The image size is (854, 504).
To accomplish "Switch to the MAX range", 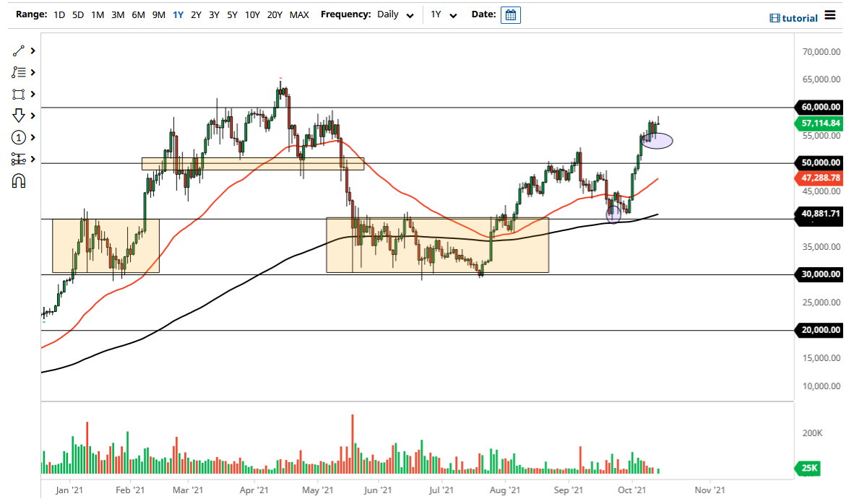I will (299, 14).
